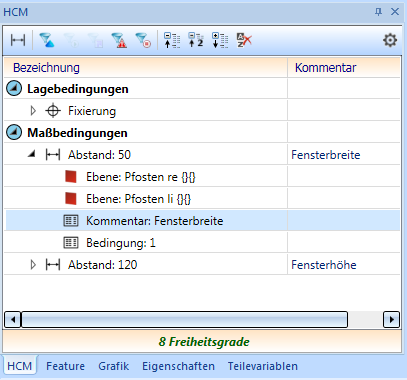The image size is (407, 380).
Task: Select the Lagebedingungen heading
Action: 78,89
